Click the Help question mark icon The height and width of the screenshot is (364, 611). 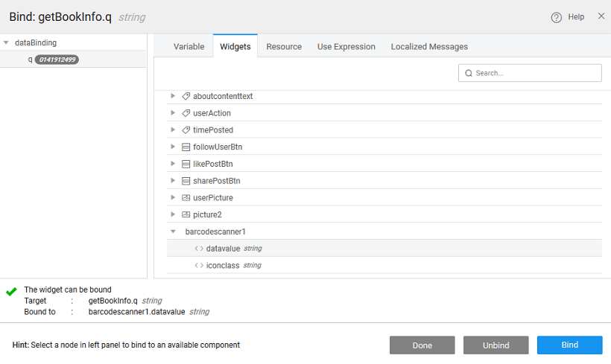(x=556, y=17)
